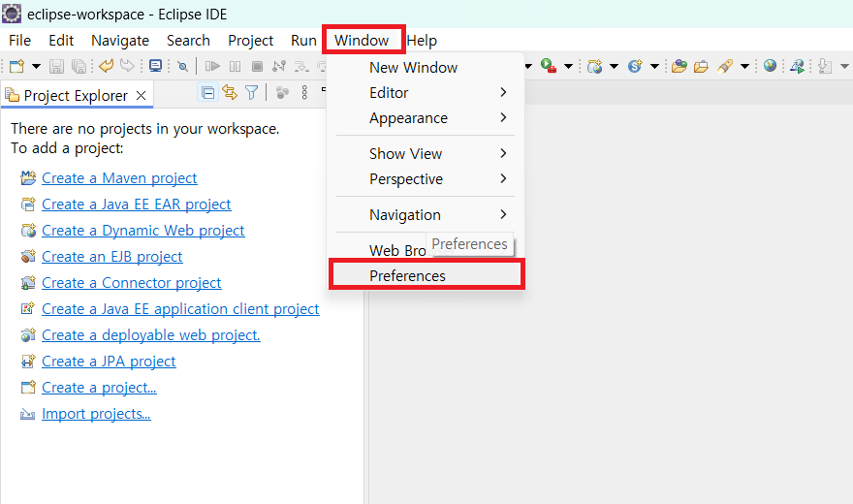Expand the Editor submenu

[x=426, y=92]
